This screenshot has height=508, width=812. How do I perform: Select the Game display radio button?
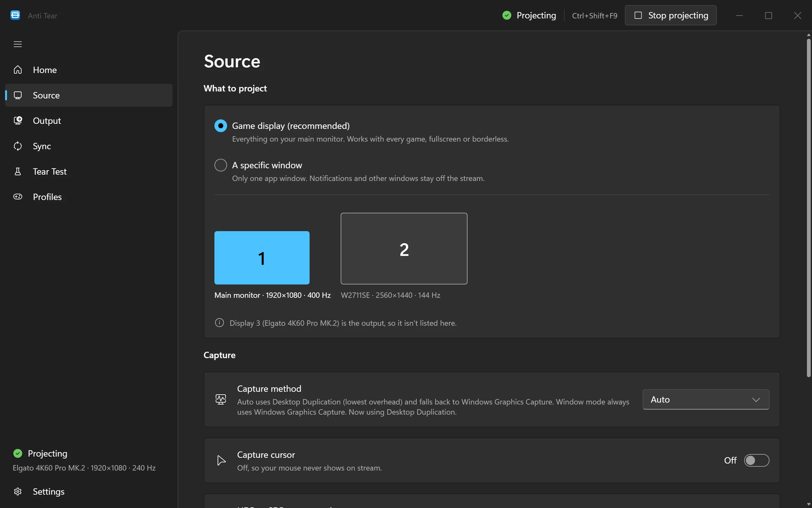220,126
